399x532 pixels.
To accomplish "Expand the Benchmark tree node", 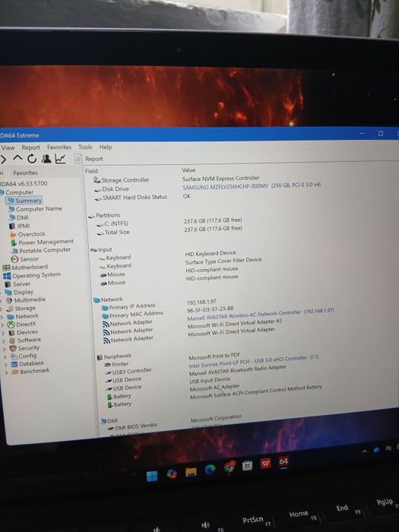I will click(6, 372).
